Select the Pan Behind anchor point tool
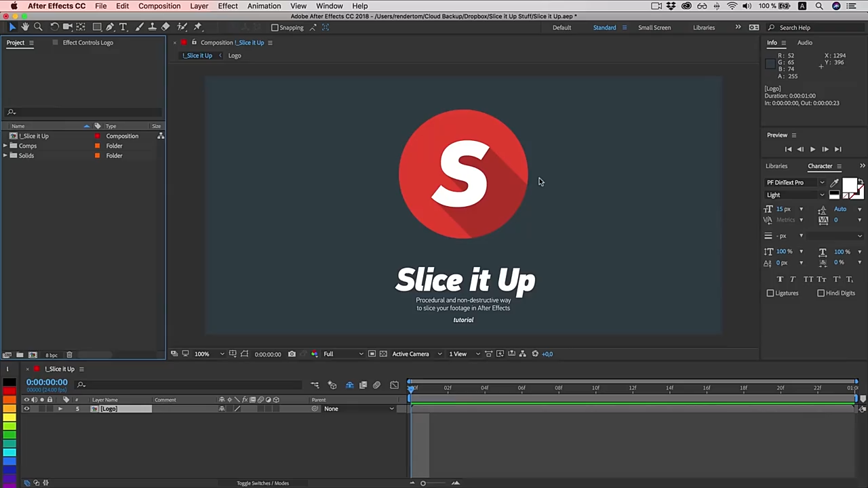The height and width of the screenshot is (488, 868). (x=81, y=27)
